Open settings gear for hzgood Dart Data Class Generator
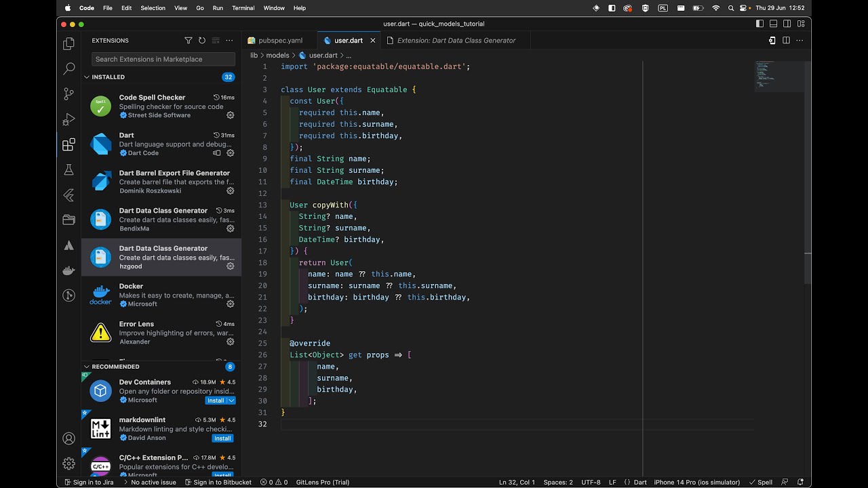868x488 pixels. (x=230, y=266)
